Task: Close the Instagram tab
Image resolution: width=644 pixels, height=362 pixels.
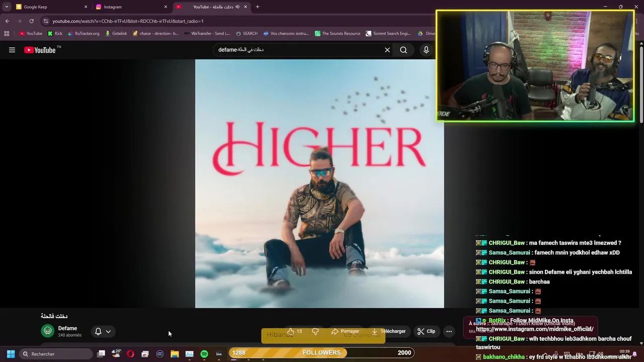Action: tap(166, 7)
